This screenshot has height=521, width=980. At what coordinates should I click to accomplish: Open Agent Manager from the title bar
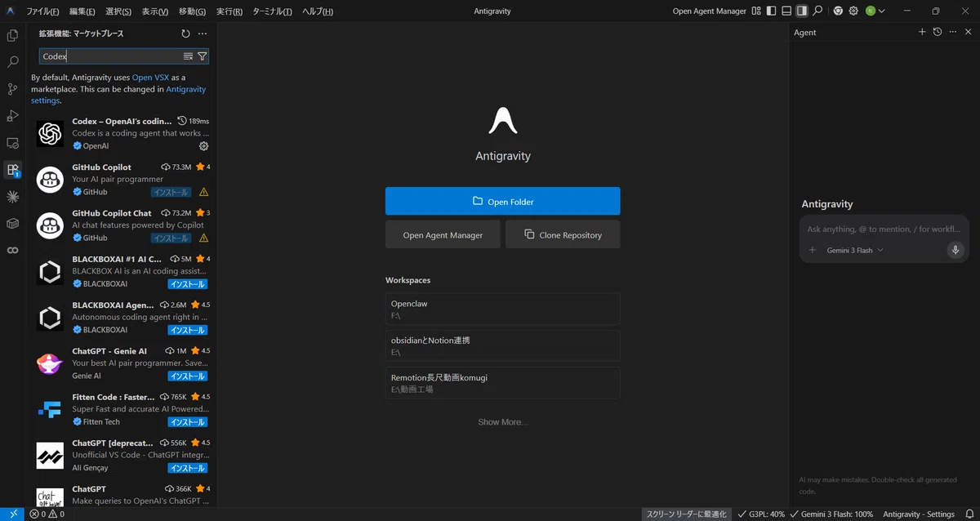709,11
